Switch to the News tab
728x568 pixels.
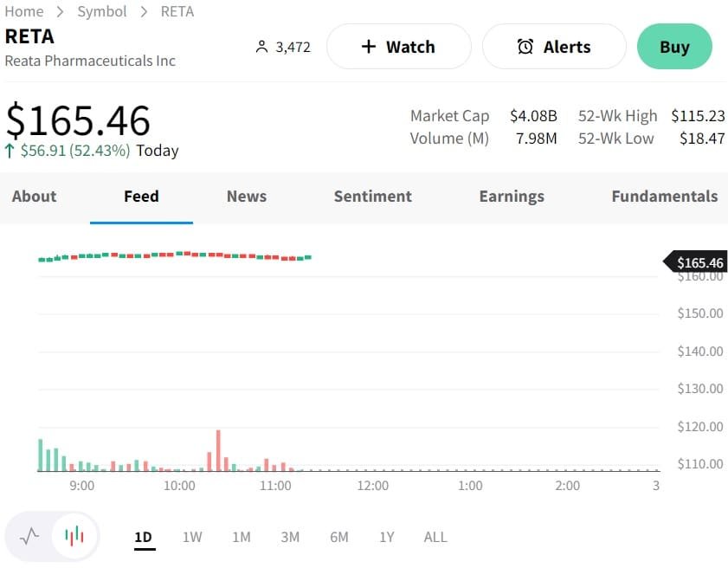click(x=247, y=197)
